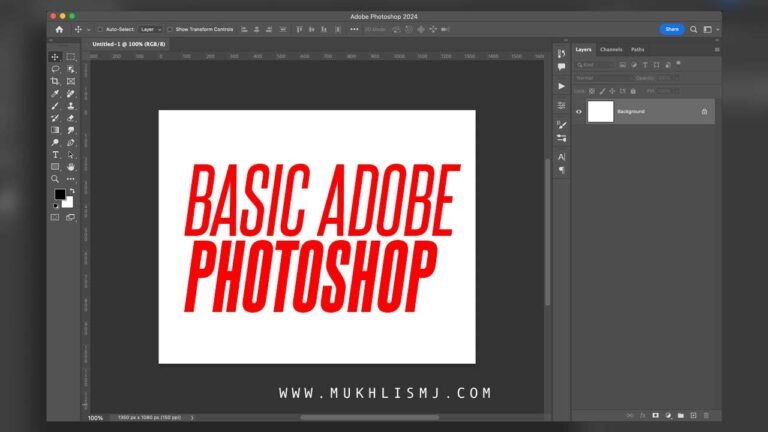This screenshot has width=768, height=432.
Task: Click the Home icon in options bar
Action: 59,29
